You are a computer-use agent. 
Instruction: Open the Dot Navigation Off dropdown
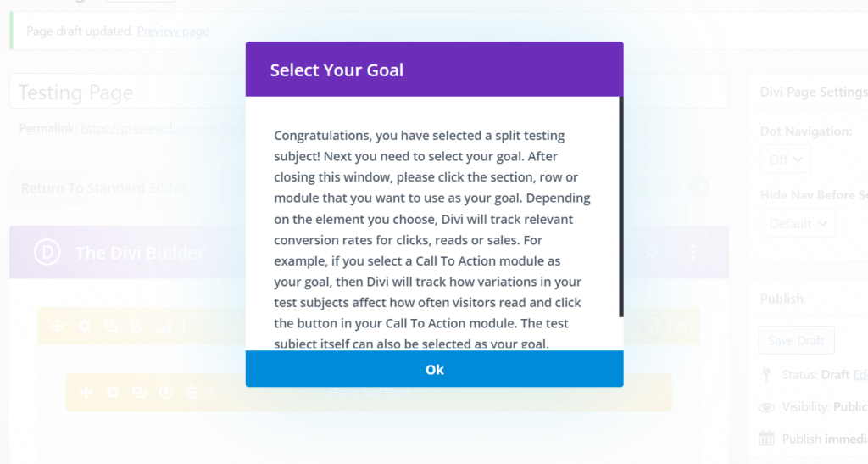786,159
